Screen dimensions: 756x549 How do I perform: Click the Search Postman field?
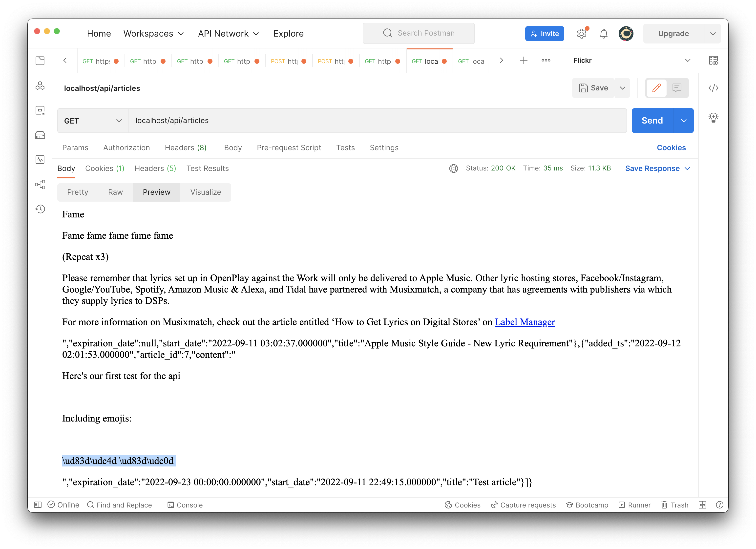tap(419, 33)
